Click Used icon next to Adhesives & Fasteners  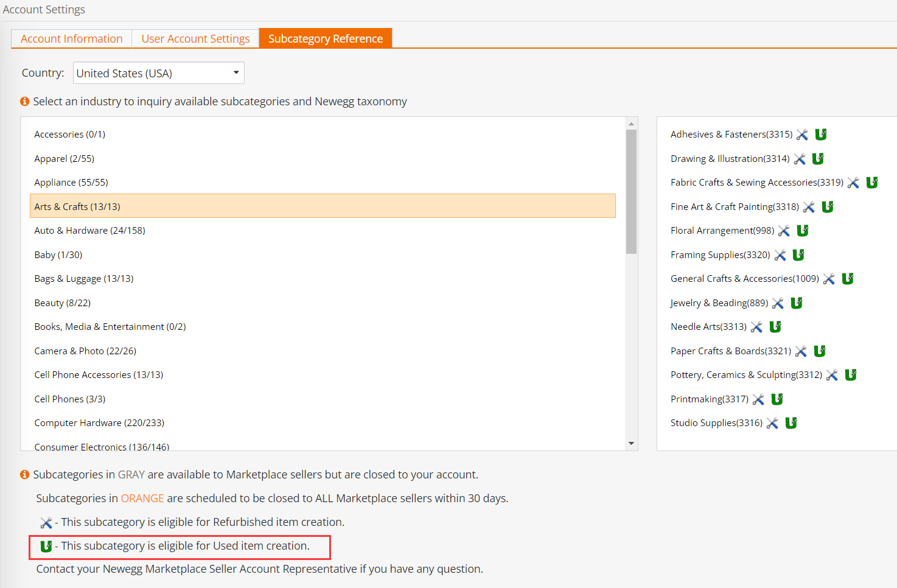coord(821,135)
